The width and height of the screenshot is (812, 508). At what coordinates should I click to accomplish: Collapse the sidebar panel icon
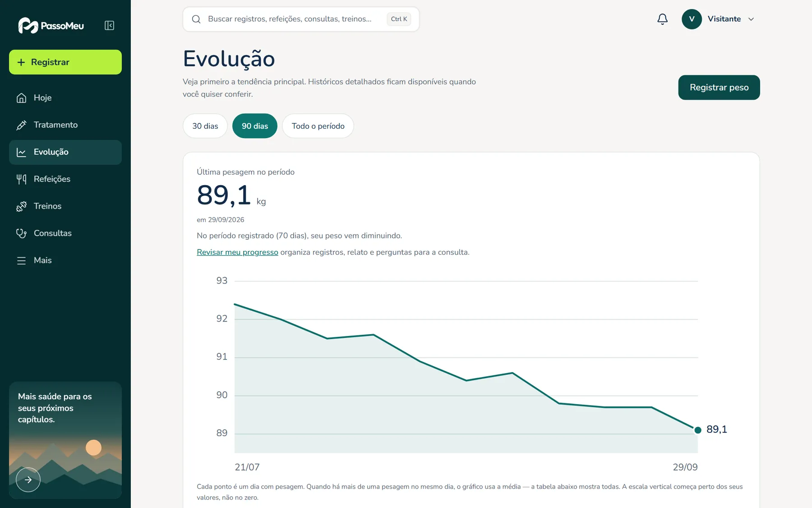pos(109,25)
